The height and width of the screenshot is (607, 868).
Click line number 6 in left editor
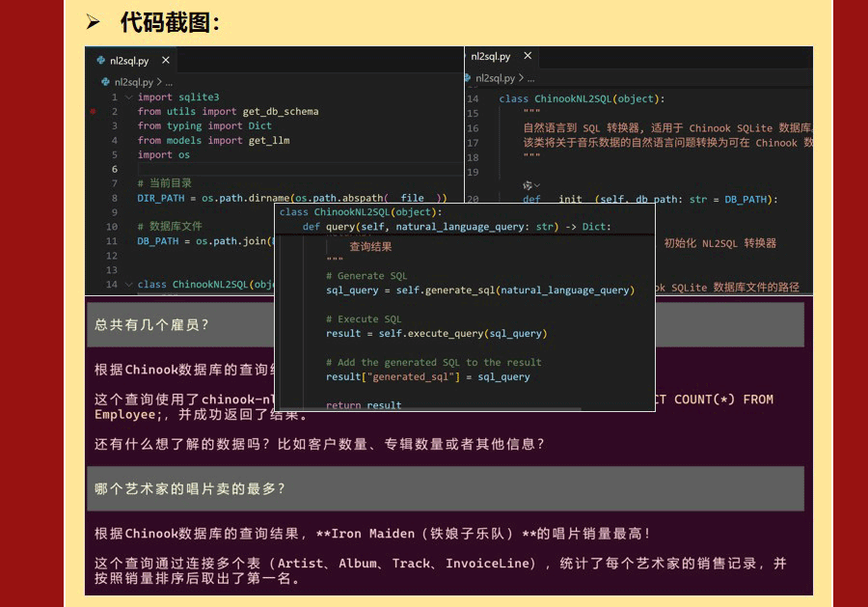coord(114,169)
